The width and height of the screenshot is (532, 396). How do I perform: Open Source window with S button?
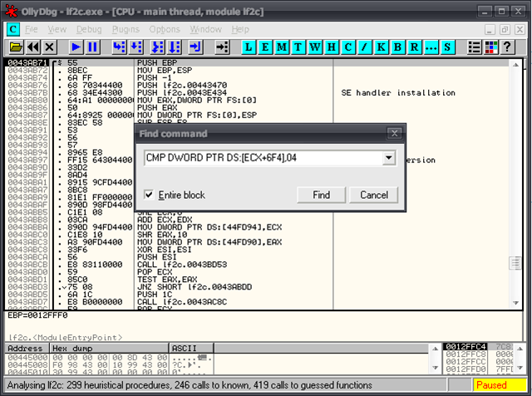coord(447,47)
